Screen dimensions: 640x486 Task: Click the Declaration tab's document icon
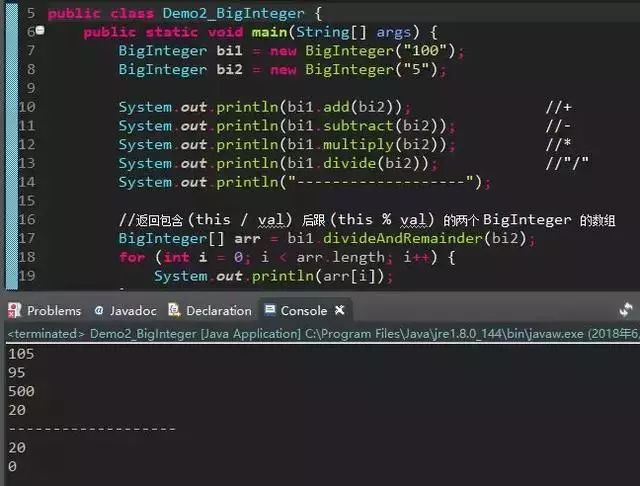click(x=175, y=311)
